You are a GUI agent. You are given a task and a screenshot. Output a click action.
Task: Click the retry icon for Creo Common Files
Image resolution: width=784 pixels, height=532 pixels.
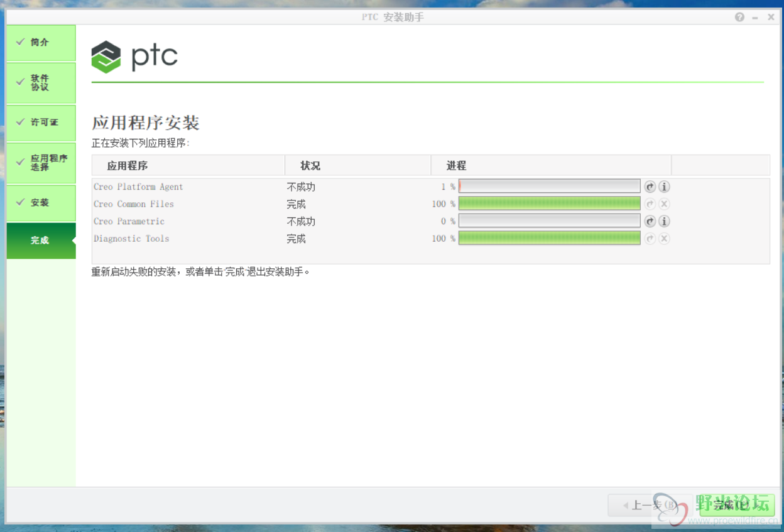point(650,204)
